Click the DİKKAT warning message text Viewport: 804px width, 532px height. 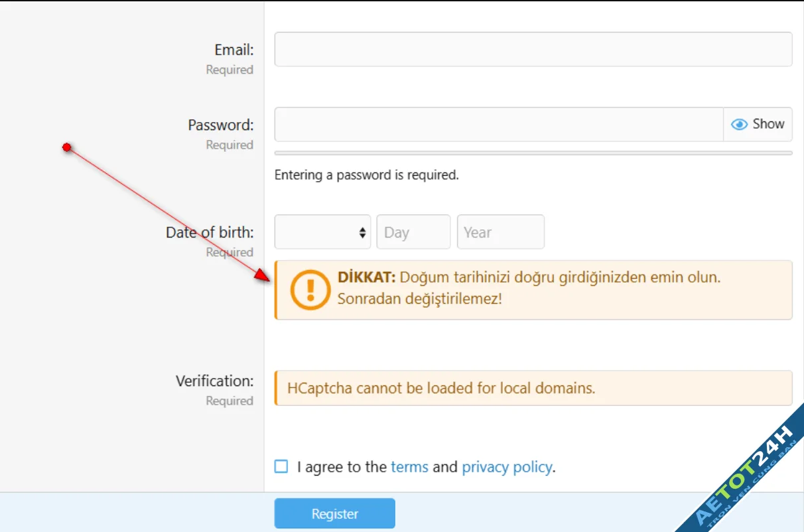pyautogui.click(x=528, y=288)
